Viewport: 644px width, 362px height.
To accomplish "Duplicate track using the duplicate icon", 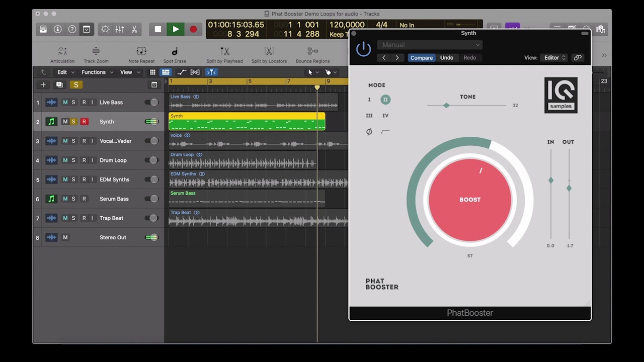I will pyautogui.click(x=60, y=85).
